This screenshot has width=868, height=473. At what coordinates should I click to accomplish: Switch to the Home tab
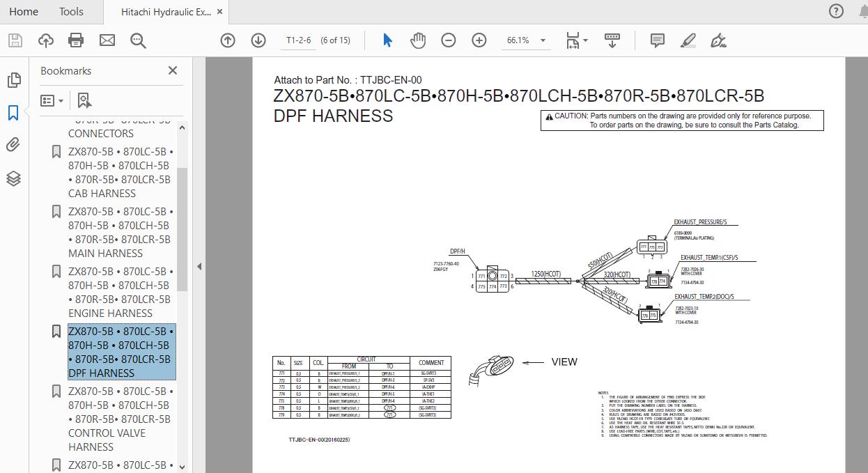pos(24,11)
